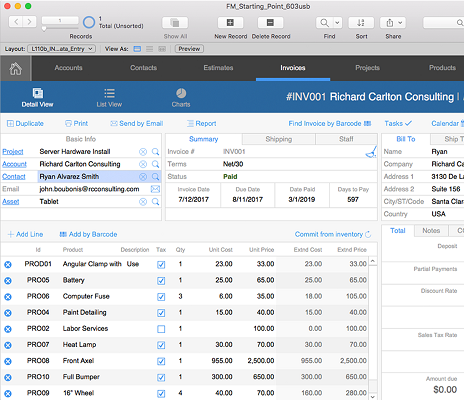The height and width of the screenshot is (400, 464).
Task: Expand the Find options dropdown arrow
Action: point(337,23)
